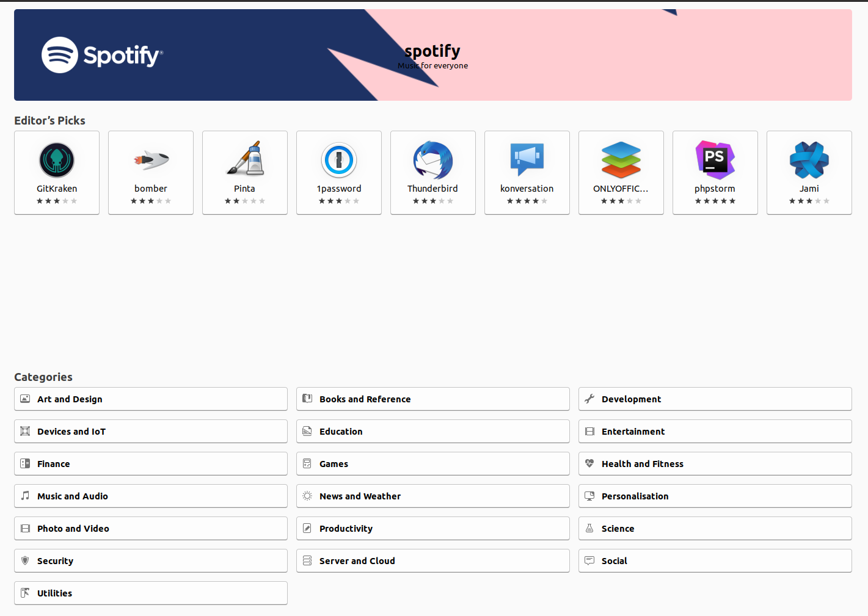Open the 1password app icon
The height and width of the screenshot is (616, 868).
tap(339, 160)
